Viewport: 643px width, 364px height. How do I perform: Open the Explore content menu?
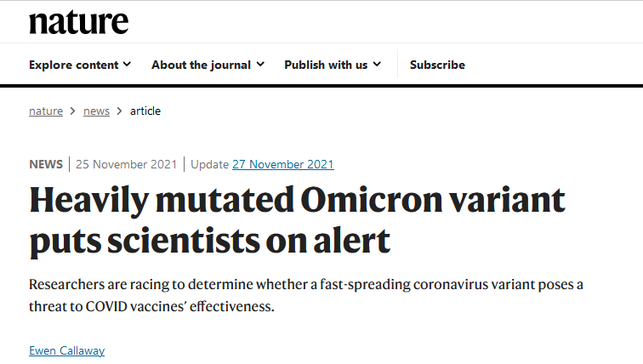tap(80, 65)
